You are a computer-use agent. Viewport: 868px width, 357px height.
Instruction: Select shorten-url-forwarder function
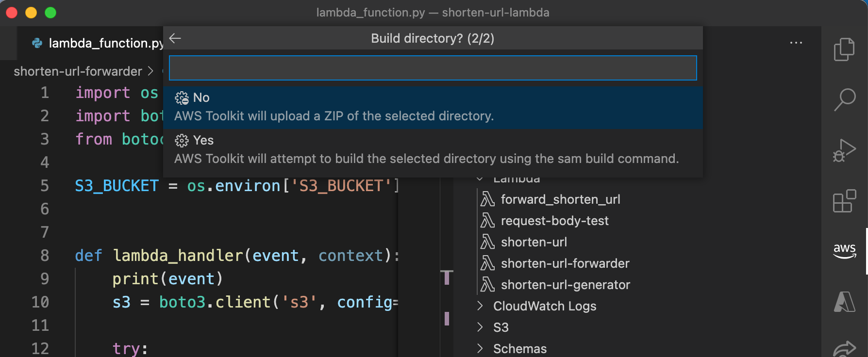coord(565,263)
